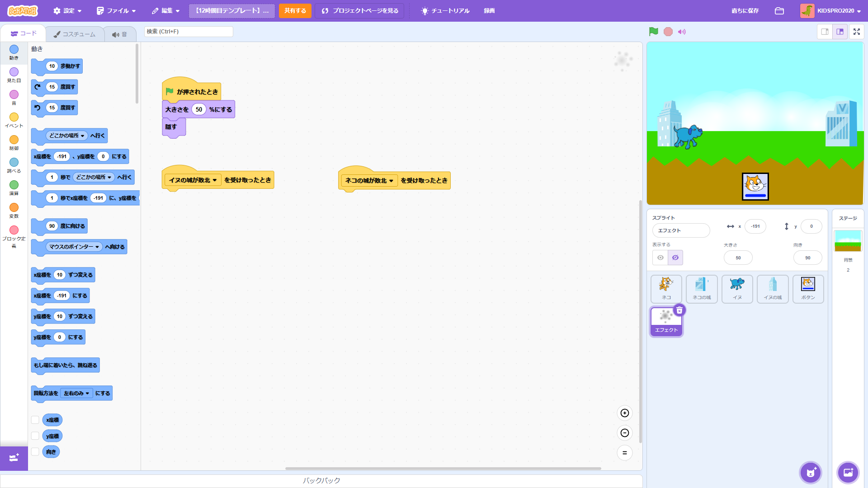This screenshot has height=488, width=868.
Task: Open My Stuff folder icon
Action: 779,11
